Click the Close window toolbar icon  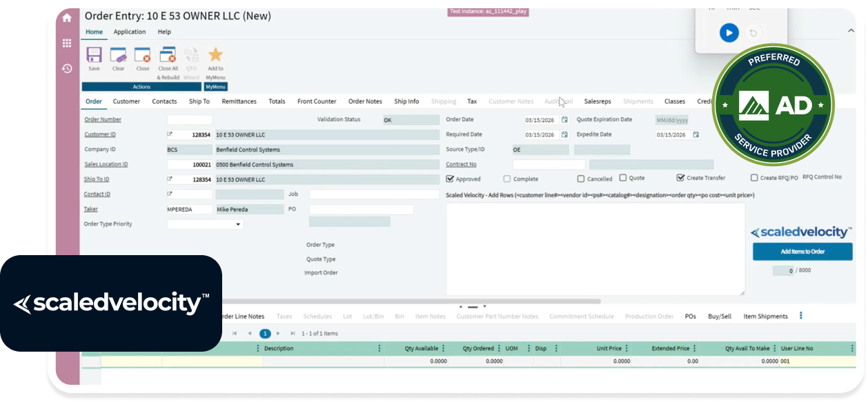tap(142, 55)
